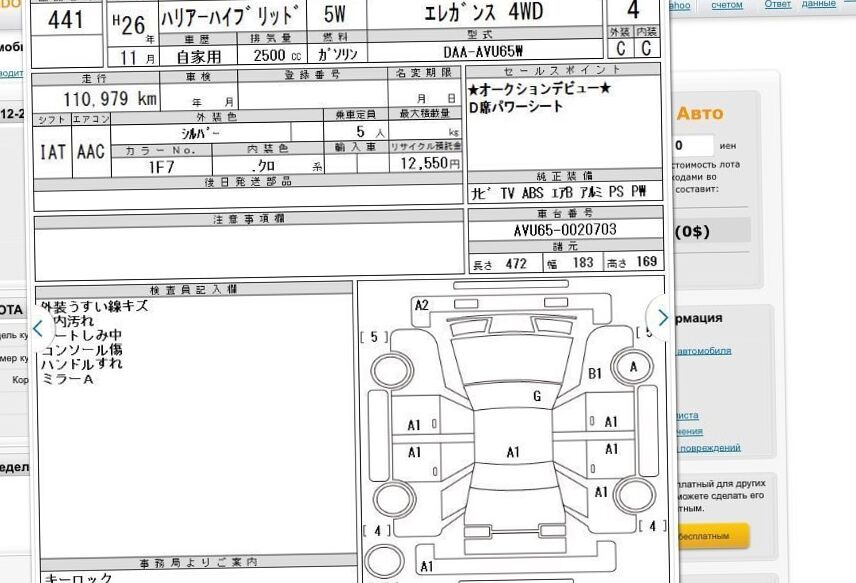Click the 'G' windshield mark on the diagram
Viewport: 856px width, 583px height.
tap(537, 396)
